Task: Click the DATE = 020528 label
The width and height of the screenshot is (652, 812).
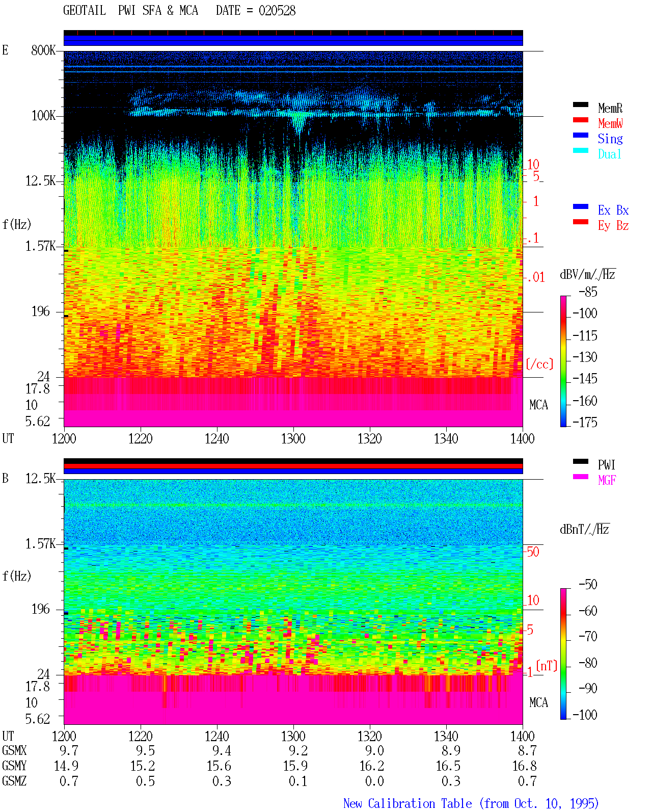Action: [x=256, y=11]
